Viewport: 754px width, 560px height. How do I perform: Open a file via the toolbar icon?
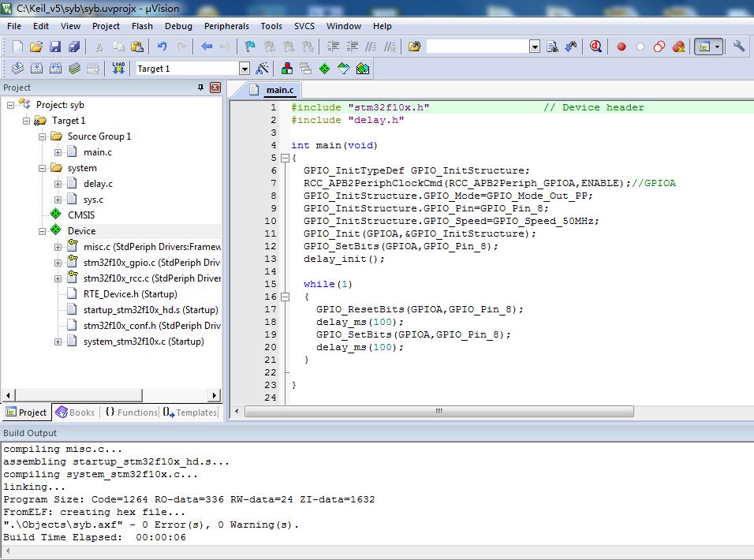36,47
